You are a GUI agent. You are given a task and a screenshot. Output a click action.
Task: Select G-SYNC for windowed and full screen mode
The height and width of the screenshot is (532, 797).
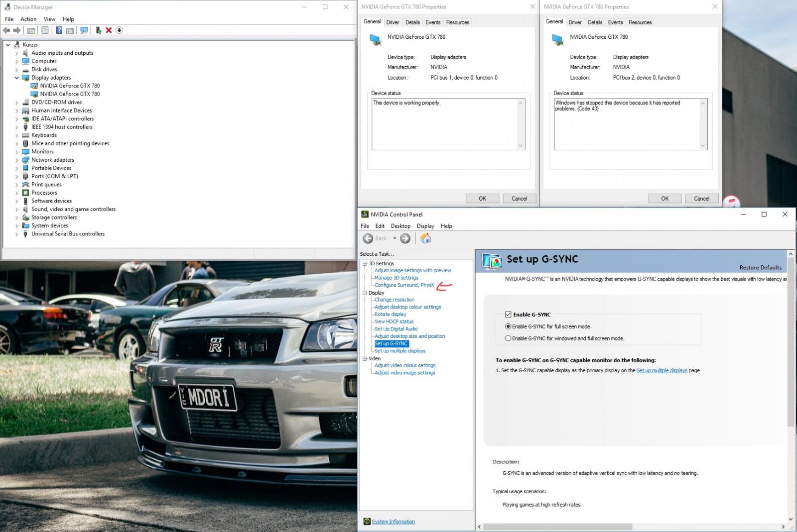pos(508,338)
